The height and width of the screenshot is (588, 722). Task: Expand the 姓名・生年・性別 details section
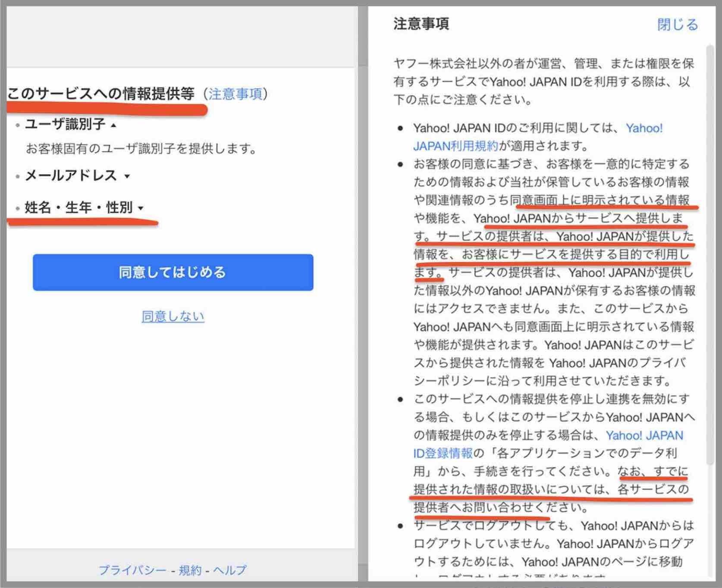(140, 208)
